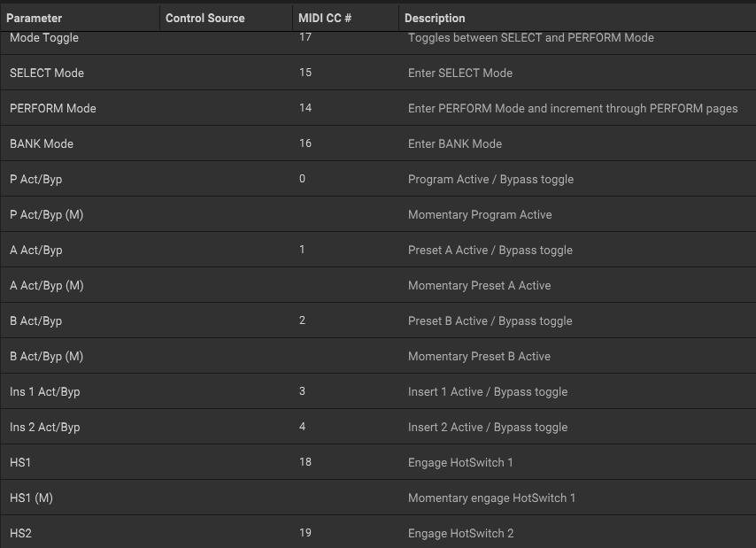The width and height of the screenshot is (756, 548).
Task: Click MIDI CC value 2 for B Act/Byp
Action: [302, 320]
